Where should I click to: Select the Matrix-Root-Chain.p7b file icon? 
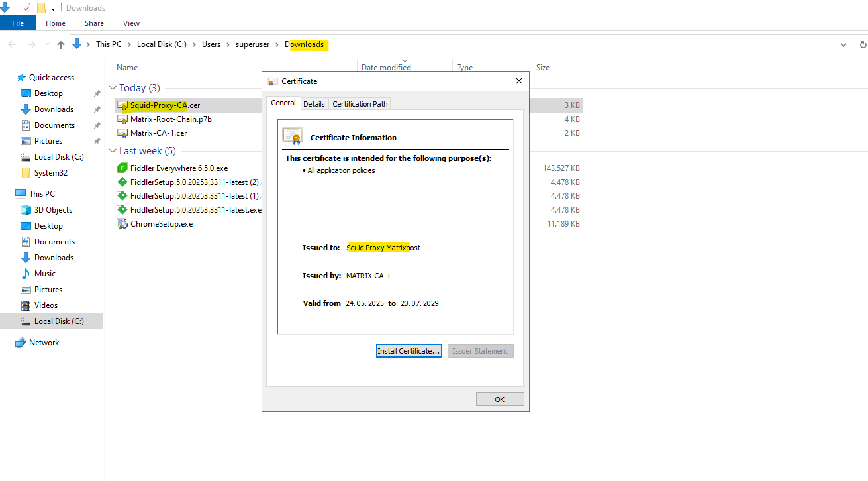[122, 119]
